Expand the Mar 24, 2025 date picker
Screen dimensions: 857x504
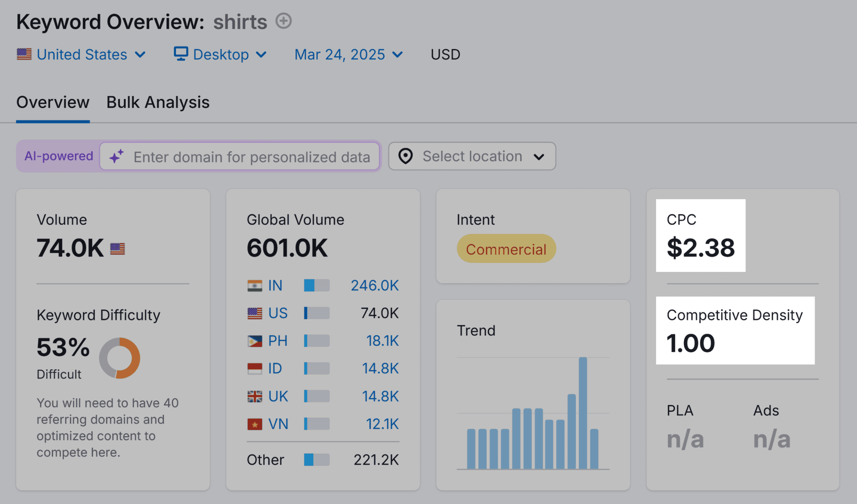[348, 54]
